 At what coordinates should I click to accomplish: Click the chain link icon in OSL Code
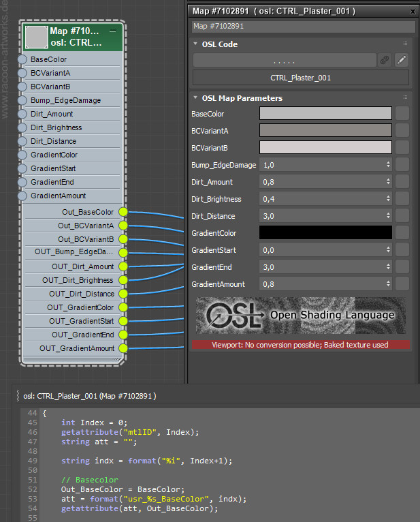coord(385,60)
